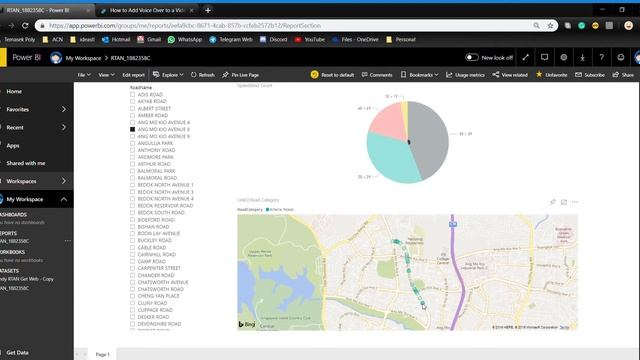The width and height of the screenshot is (640, 360).
Task: Open the WhatsApp bookmark
Action: coord(185,40)
